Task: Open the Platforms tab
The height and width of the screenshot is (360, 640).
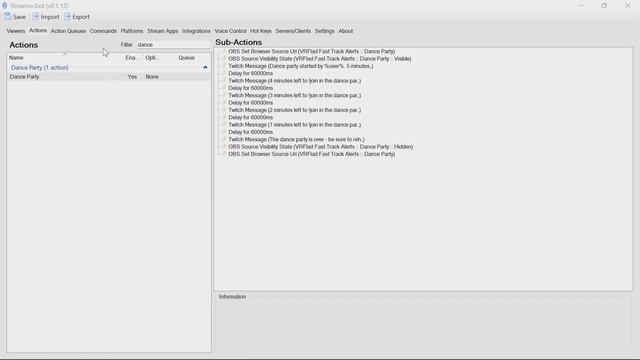Action: pyautogui.click(x=132, y=31)
